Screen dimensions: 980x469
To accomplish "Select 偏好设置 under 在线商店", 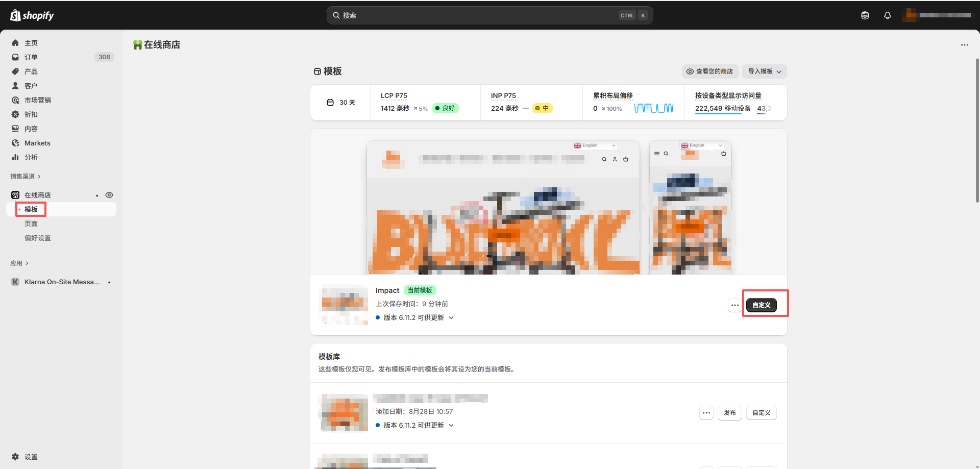I will pos(38,238).
